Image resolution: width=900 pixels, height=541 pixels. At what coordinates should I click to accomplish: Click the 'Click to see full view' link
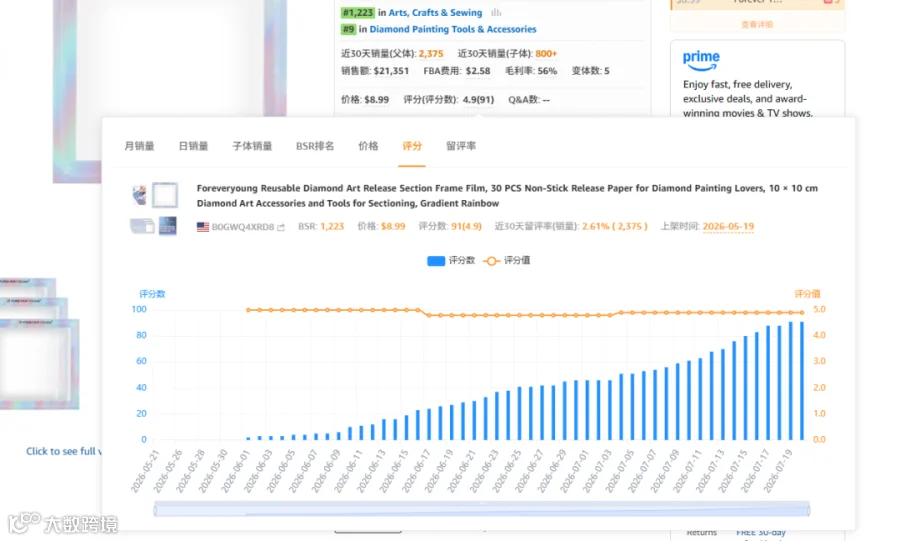[64, 452]
